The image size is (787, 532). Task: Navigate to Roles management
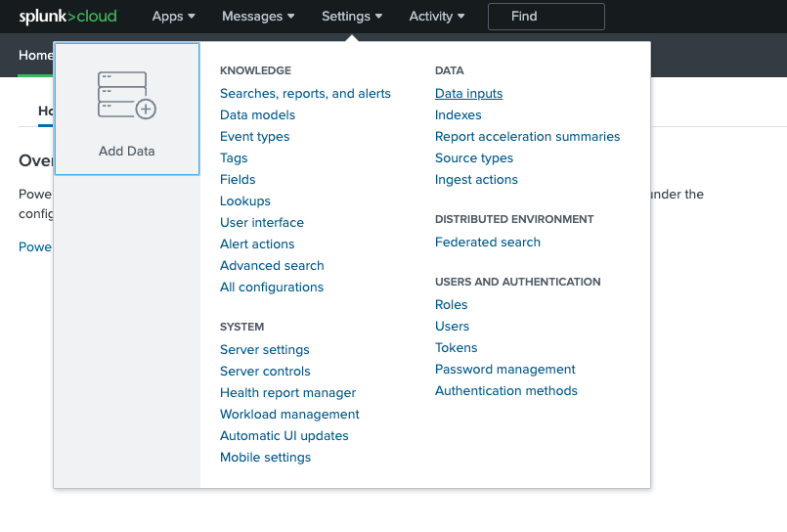[451, 305]
